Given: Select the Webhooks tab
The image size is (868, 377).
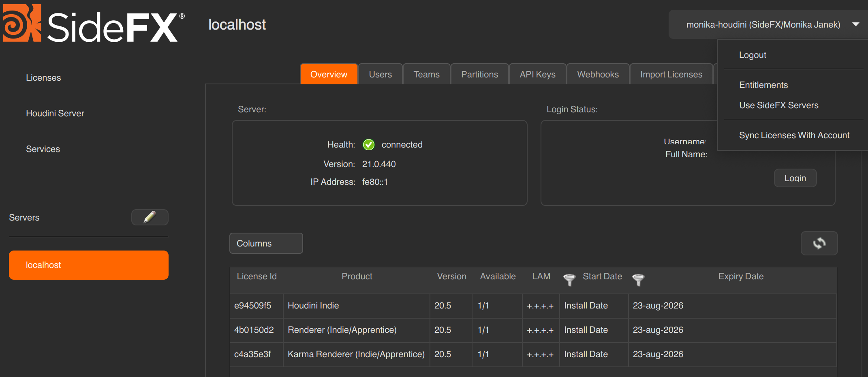Looking at the screenshot, I should click(598, 74).
